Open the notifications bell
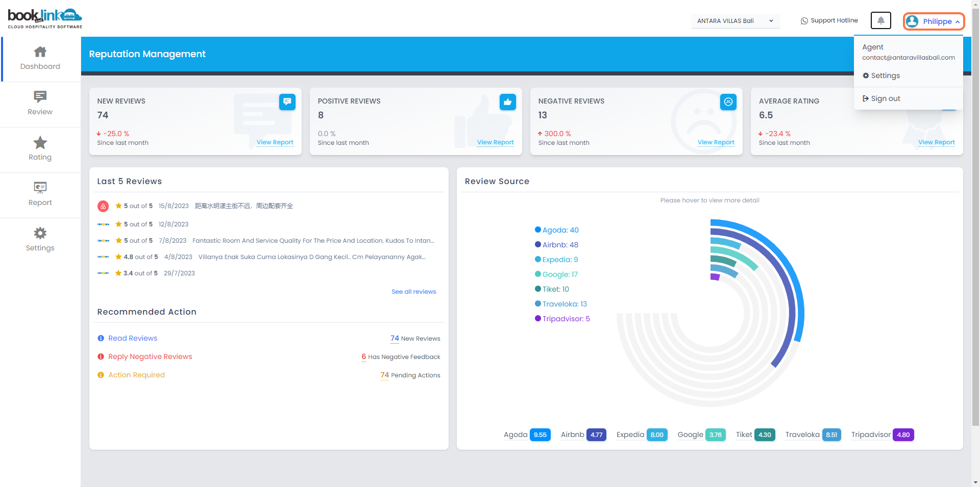The height and width of the screenshot is (487, 980). (x=881, y=20)
